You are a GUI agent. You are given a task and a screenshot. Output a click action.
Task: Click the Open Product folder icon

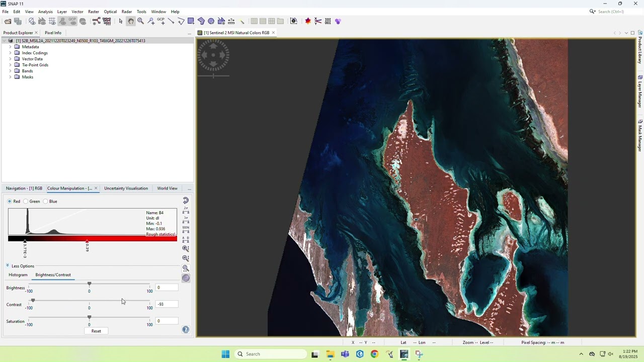8,21
